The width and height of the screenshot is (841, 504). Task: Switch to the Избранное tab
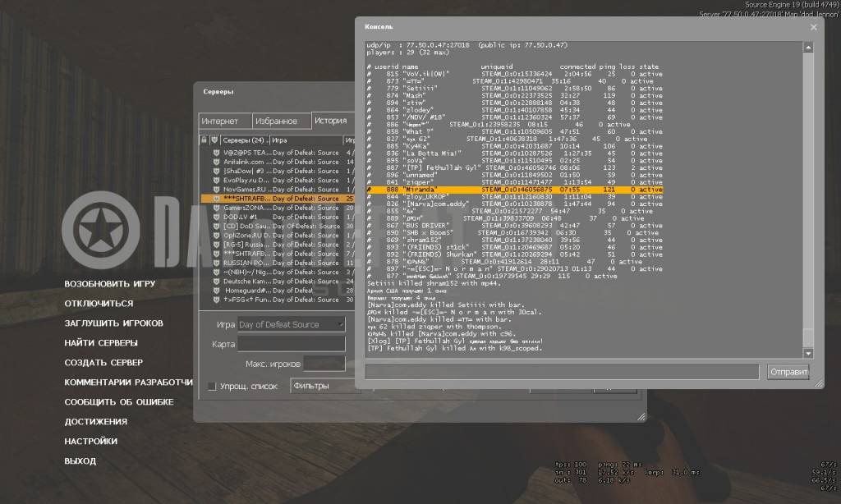point(281,121)
